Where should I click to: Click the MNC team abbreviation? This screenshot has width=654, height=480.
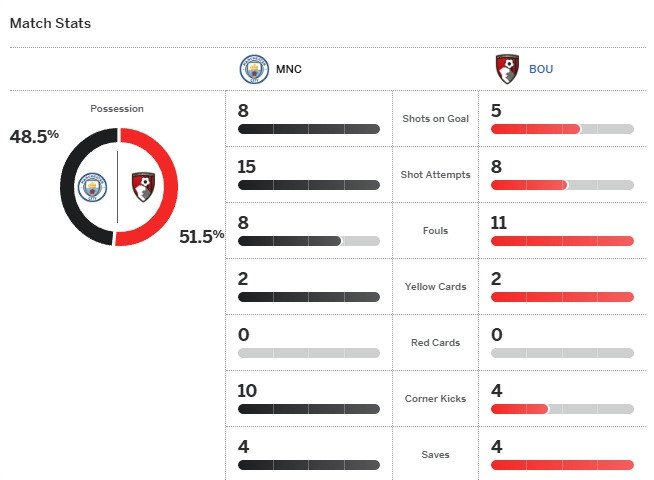[288, 70]
